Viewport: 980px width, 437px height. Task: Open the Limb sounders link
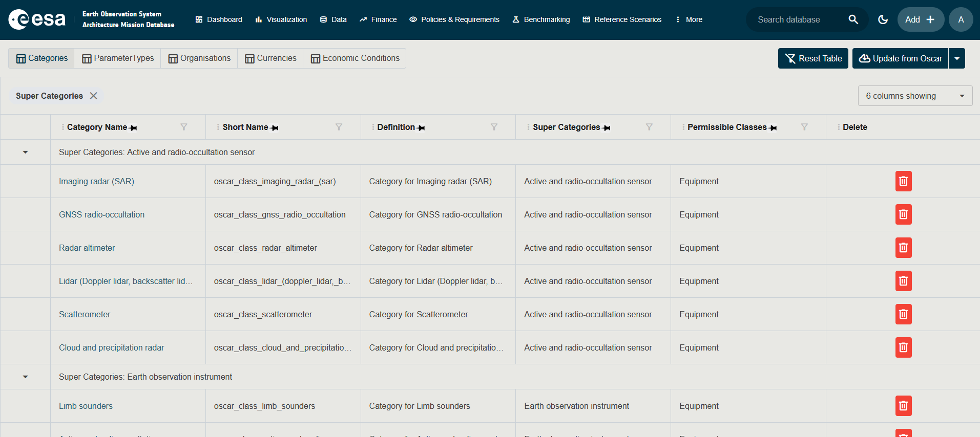[86, 406]
